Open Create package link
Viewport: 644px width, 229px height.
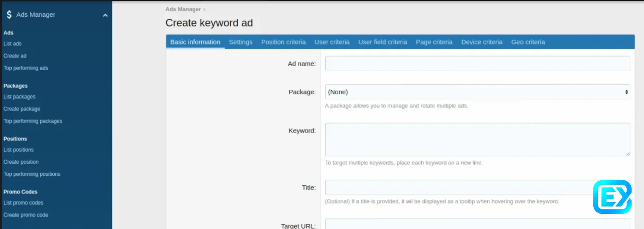click(22, 109)
